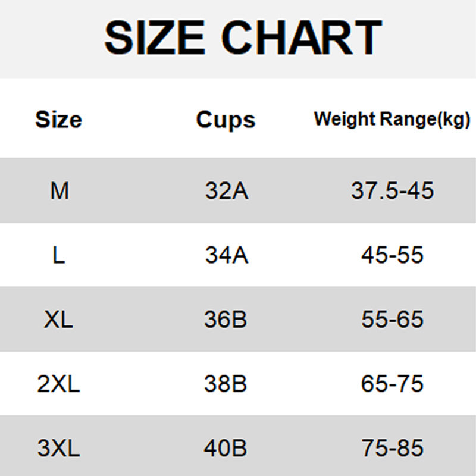Select the XL size cell
476x476 pixels.
pyautogui.click(x=58, y=320)
